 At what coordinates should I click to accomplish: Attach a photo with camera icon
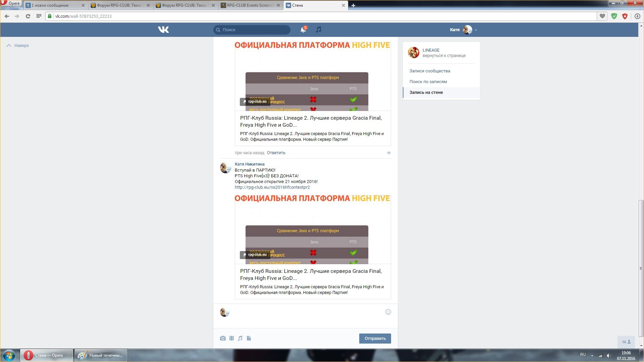[223, 339]
